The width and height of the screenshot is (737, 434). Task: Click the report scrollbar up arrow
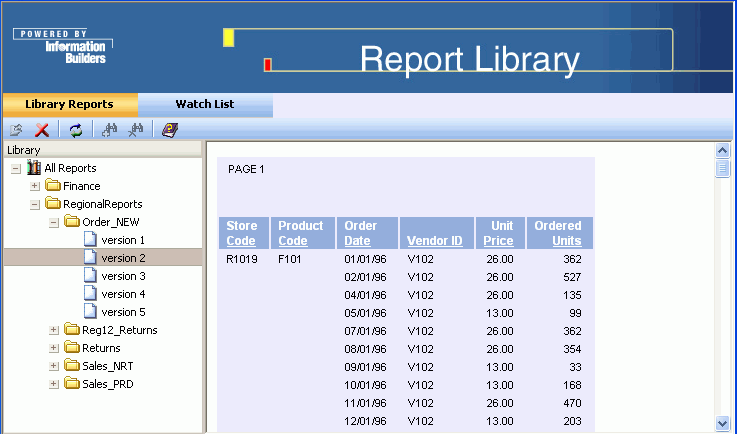(722, 150)
